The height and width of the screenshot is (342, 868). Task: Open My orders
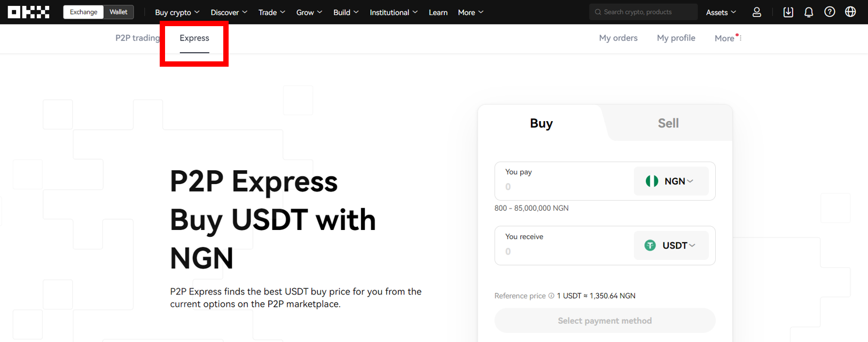(x=618, y=38)
